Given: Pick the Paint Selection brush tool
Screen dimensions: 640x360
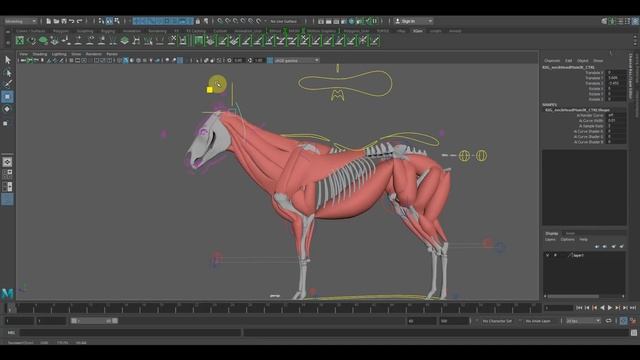Looking at the screenshot, I should click(x=7, y=84).
